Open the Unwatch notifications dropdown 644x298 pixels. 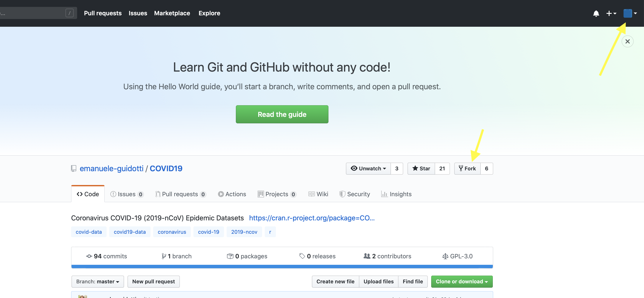[x=368, y=168]
